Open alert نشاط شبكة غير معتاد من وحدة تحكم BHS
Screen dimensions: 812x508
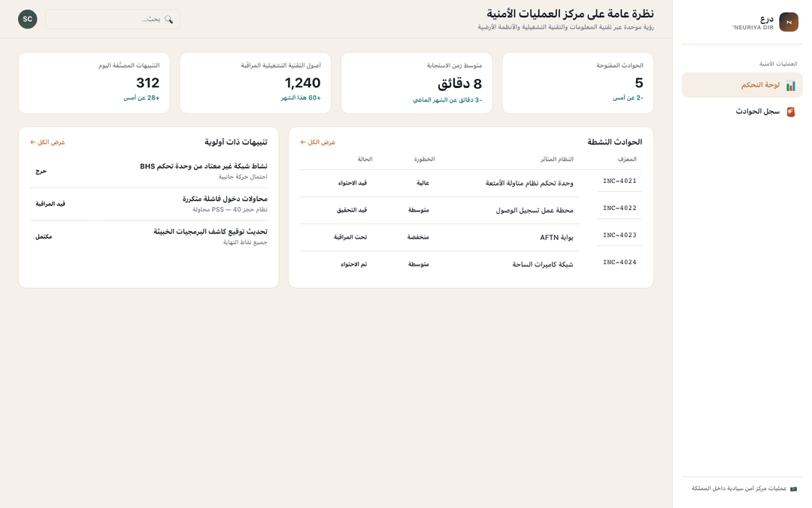[x=204, y=166]
